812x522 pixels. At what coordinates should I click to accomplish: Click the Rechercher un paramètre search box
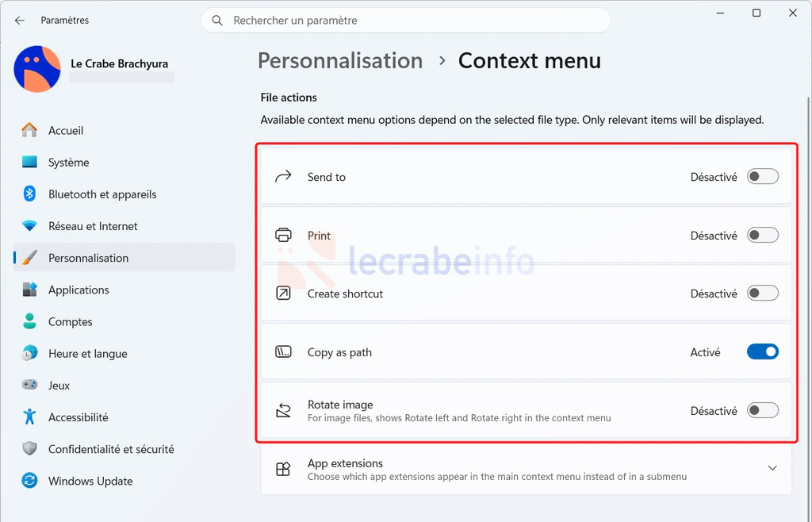406,20
